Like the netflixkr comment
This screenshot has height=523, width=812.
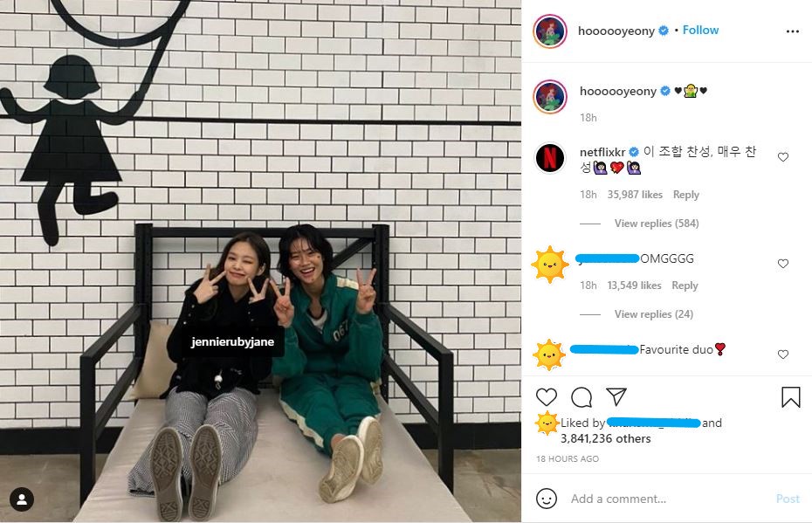pos(783,157)
